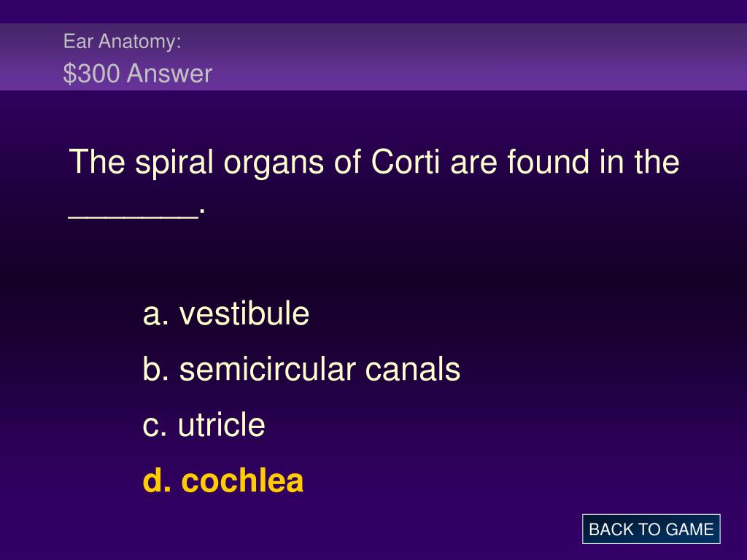The height and width of the screenshot is (560, 747).
Task: Select answer option a. vestibule
Action: click(226, 314)
